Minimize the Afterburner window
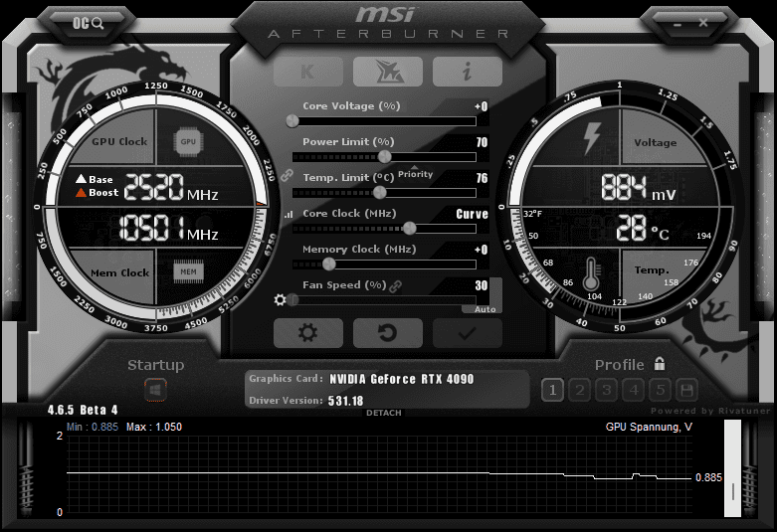Viewport: 777px width, 532px height. [x=678, y=24]
